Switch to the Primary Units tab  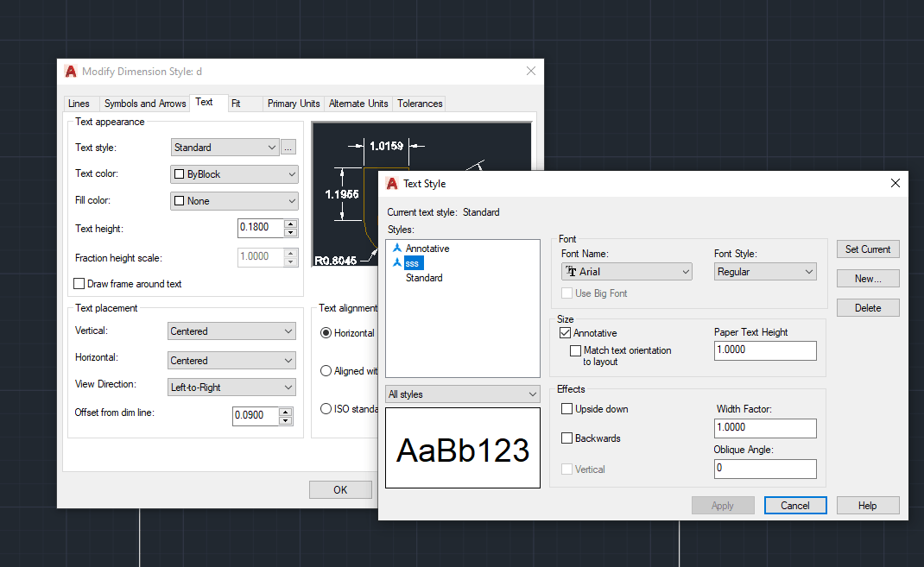click(x=293, y=104)
